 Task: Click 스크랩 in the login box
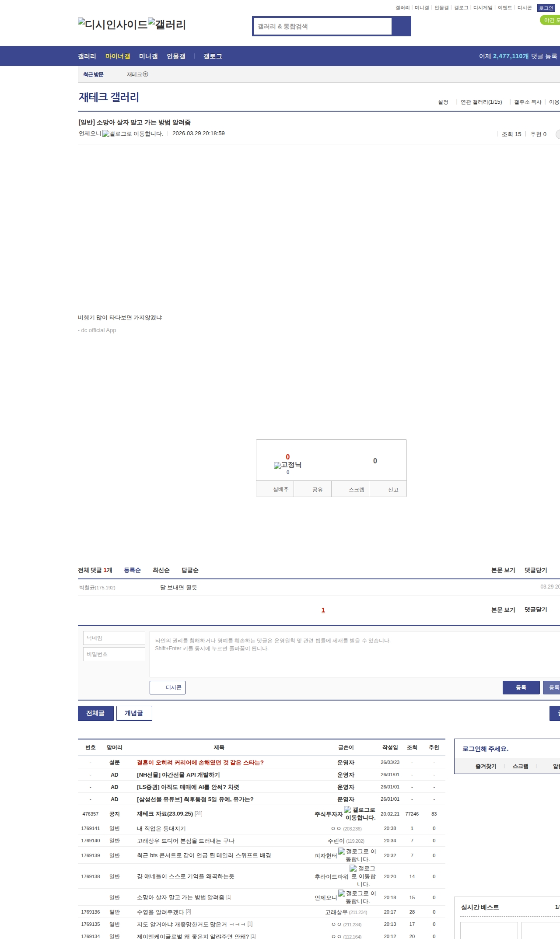coord(521,766)
